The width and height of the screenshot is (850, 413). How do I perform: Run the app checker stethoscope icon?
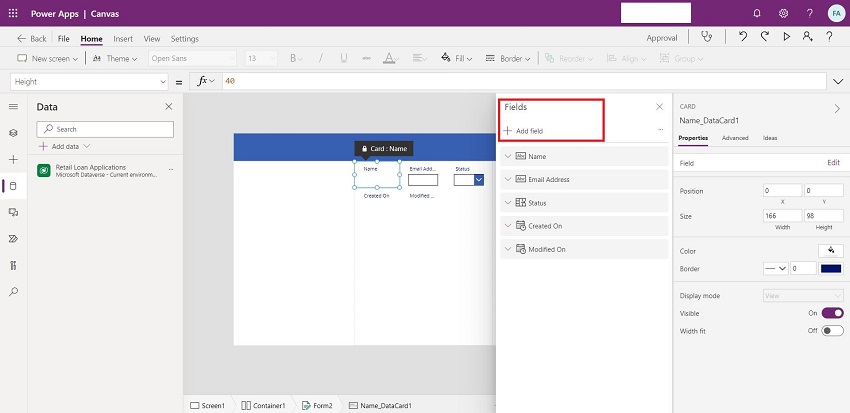point(706,37)
